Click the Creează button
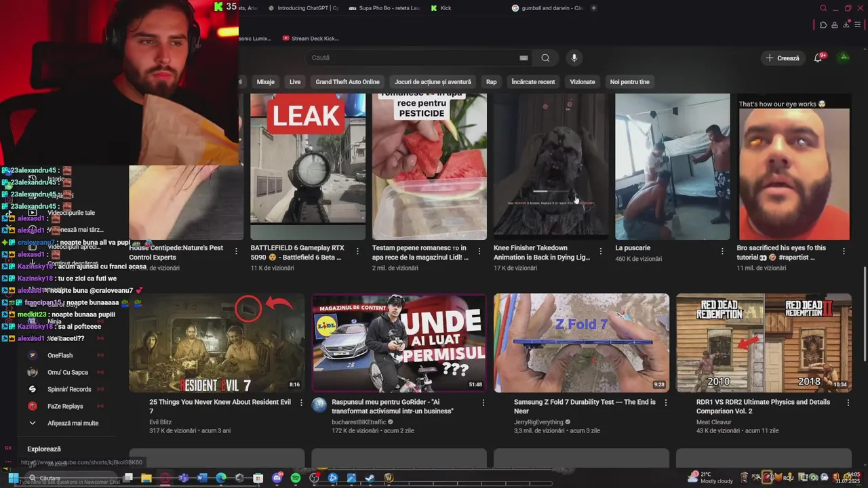This screenshot has height=488, width=868. (x=783, y=58)
